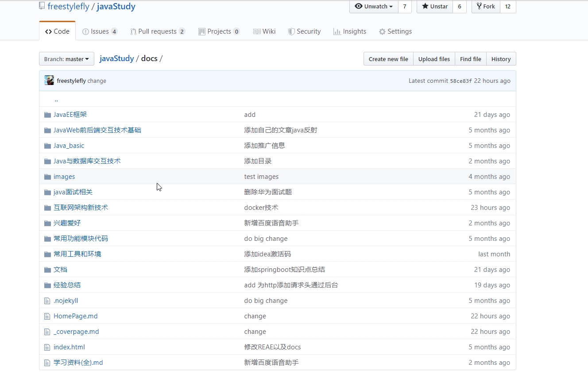Click the HomePage.md file icon
This screenshot has width=588, height=383.
pos(47,316)
